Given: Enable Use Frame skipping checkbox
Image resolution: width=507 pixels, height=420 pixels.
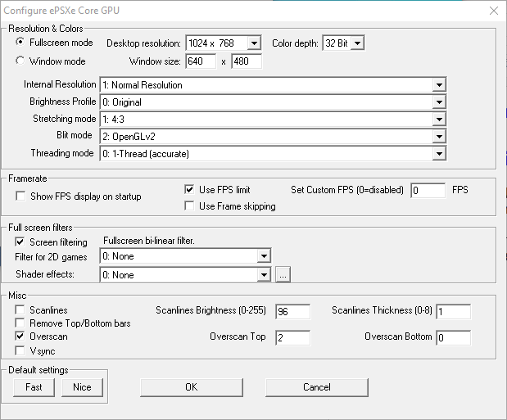Looking at the screenshot, I should [189, 206].
